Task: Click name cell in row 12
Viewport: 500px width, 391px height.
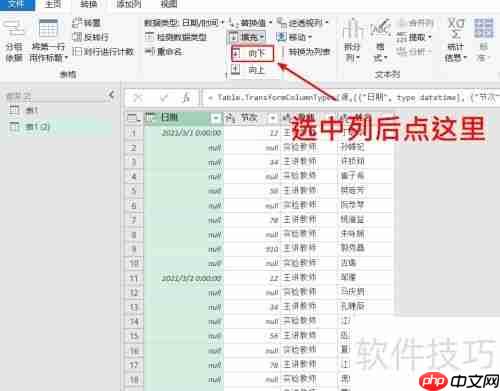Action: (x=365, y=292)
